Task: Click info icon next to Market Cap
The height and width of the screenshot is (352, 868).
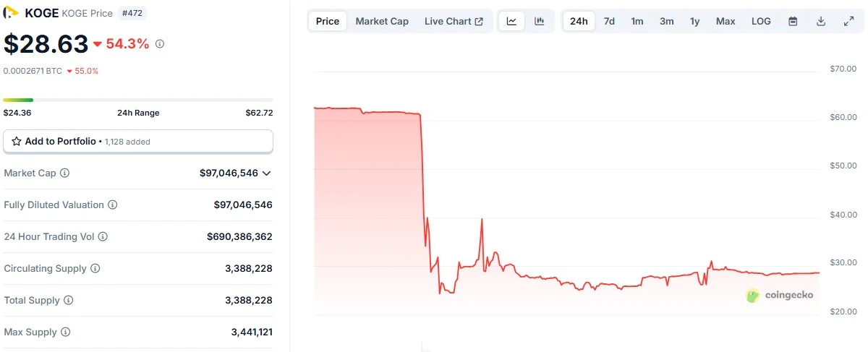Action: click(x=65, y=173)
